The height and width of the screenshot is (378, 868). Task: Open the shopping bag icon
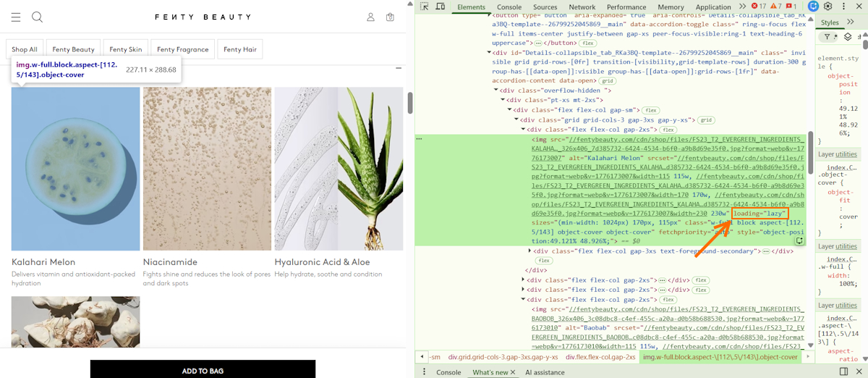(391, 17)
